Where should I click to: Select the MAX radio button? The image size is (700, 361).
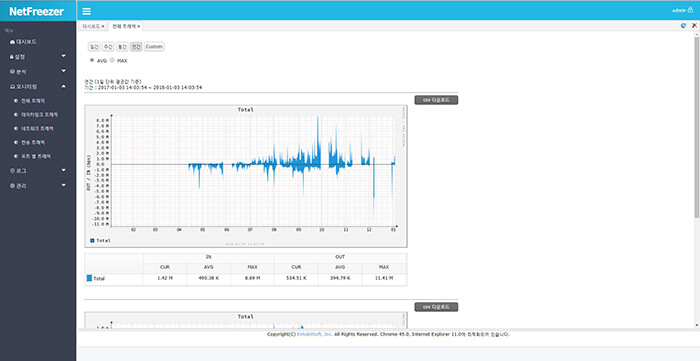pos(112,60)
